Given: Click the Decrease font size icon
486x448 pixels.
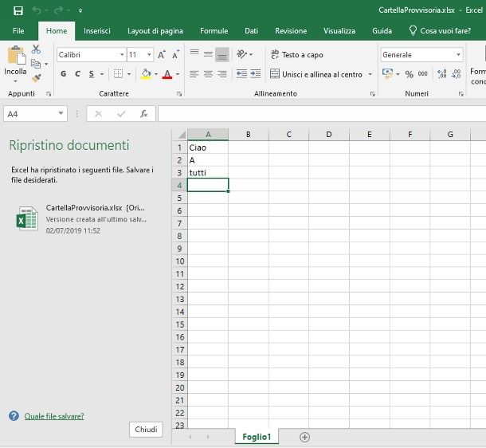Looking at the screenshot, I should 176,55.
